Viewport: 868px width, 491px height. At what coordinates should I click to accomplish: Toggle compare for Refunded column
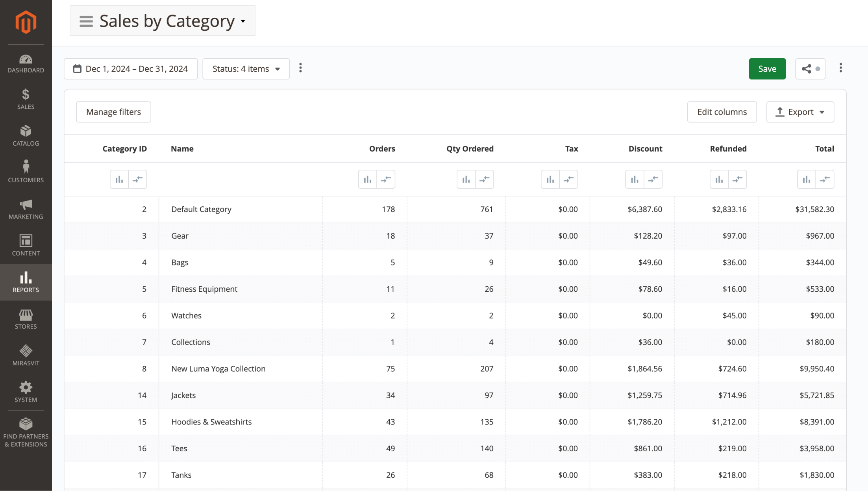[x=737, y=179]
